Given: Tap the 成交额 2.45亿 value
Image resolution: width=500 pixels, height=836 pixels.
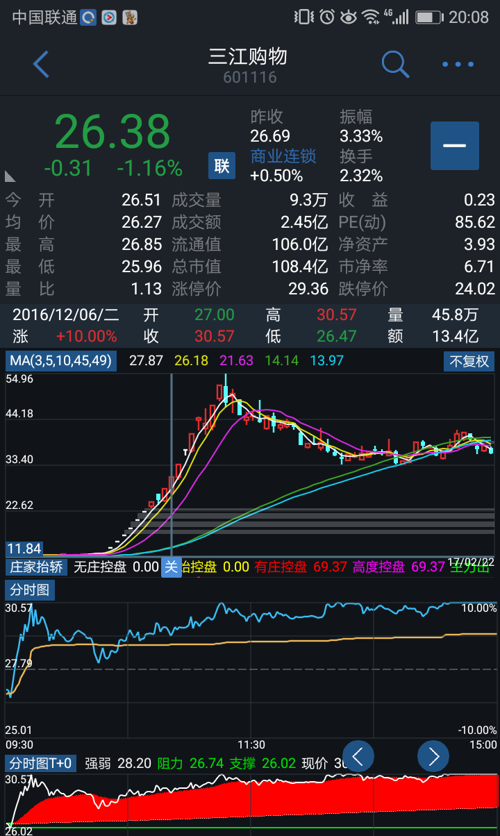Looking at the screenshot, I should [304, 222].
